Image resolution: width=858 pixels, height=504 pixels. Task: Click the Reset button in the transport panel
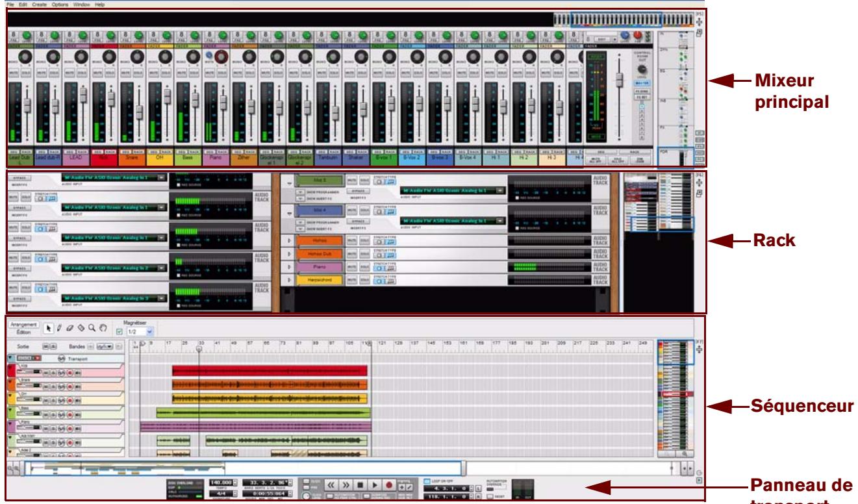tap(489, 496)
